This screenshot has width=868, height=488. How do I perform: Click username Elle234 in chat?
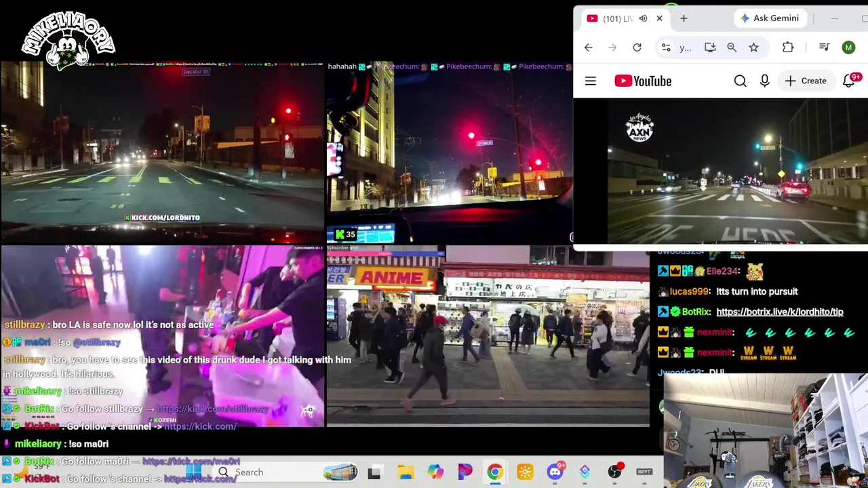click(722, 271)
